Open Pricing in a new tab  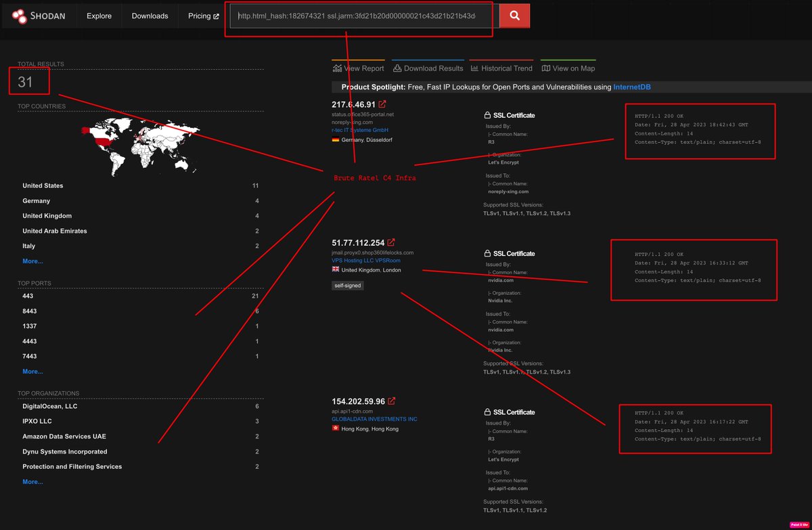coord(202,16)
